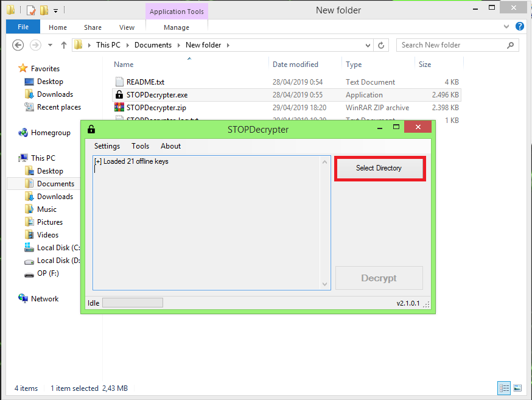Image resolution: width=532 pixels, height=400 pixels.
Task: Open the Settings menu in STOPDecrypter
Action: pos(107,146)
